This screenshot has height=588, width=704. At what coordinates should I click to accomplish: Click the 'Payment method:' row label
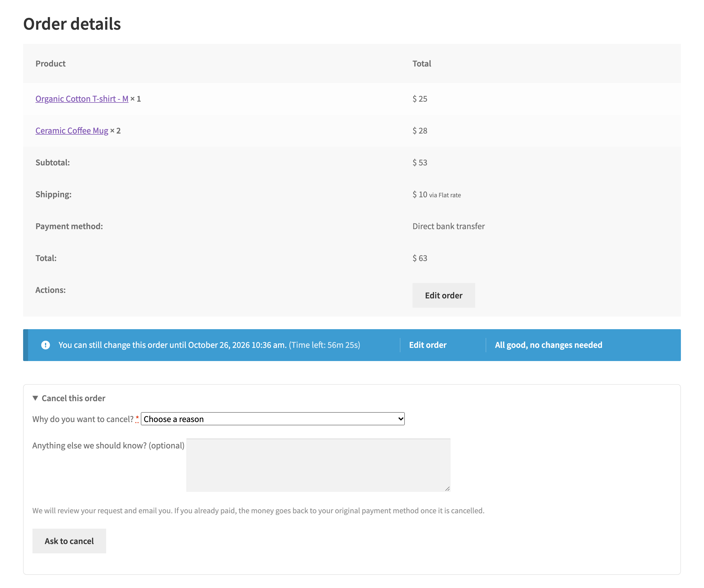69,226
